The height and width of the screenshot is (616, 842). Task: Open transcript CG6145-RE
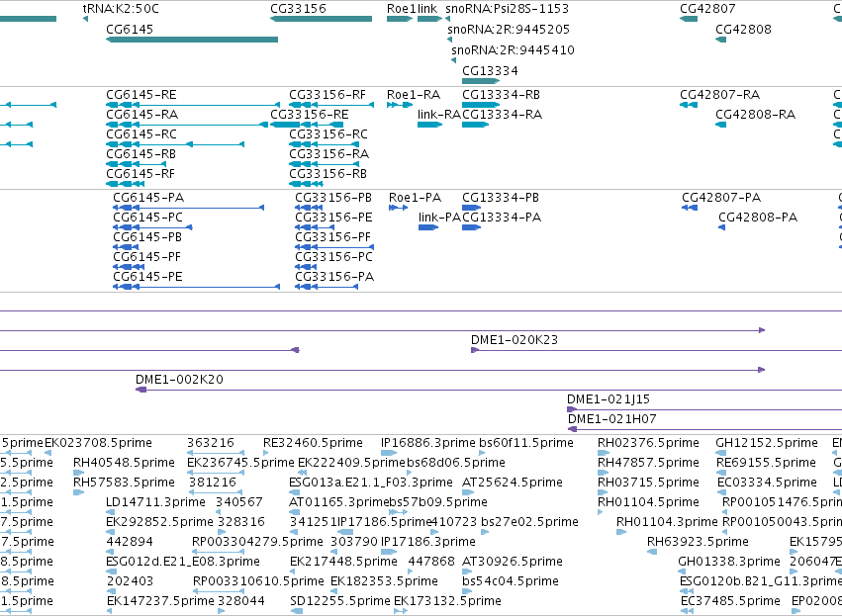click(141, 95)
